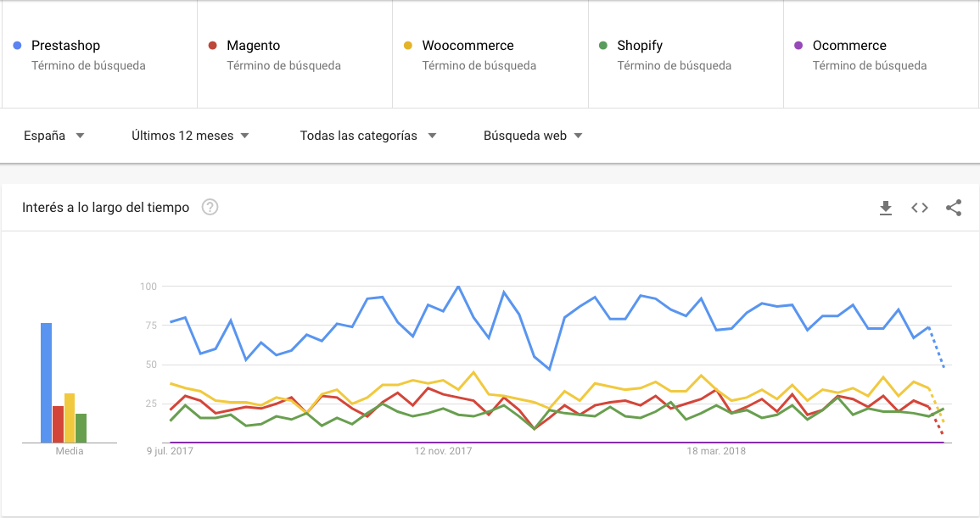980x518 pixels.
Task: Click the download CSV icon
Action: [886, 208]
